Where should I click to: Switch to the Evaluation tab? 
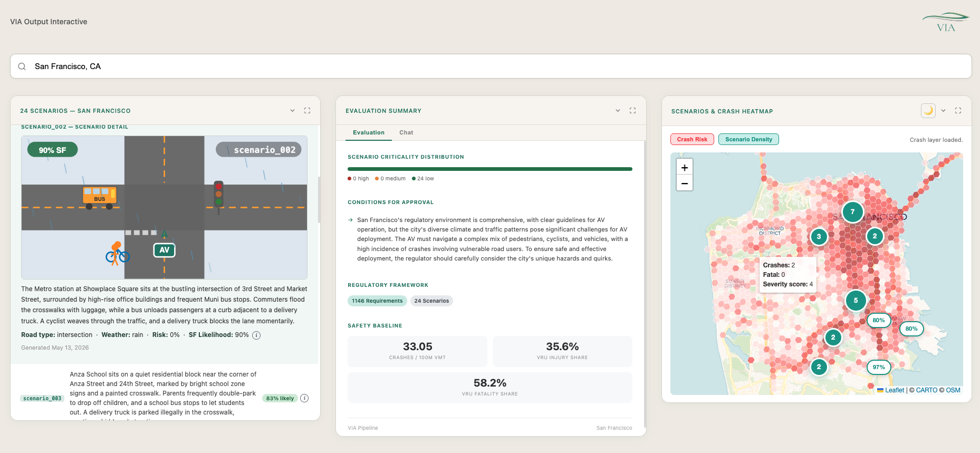tap(369, 132)
